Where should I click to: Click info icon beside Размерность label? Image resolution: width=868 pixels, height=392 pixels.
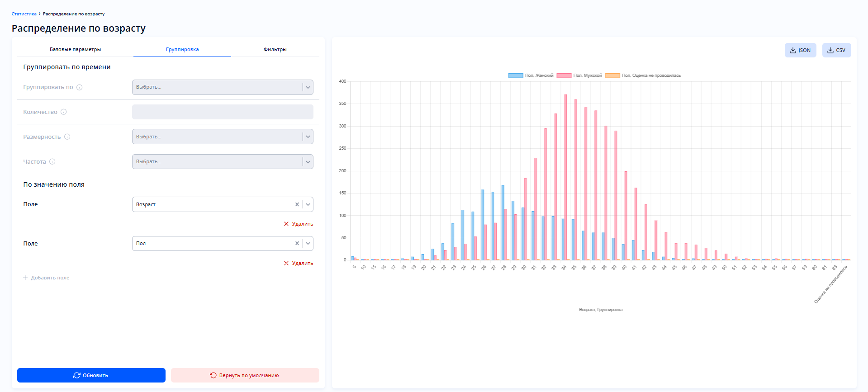point(67,137)
